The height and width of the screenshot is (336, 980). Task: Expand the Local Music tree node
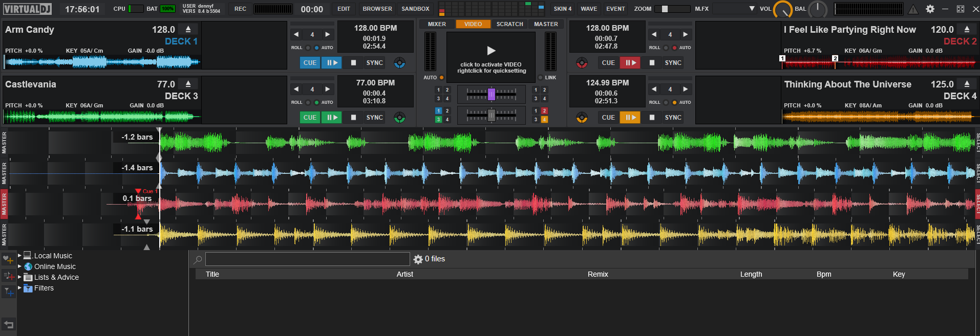[x=19, y=255]
